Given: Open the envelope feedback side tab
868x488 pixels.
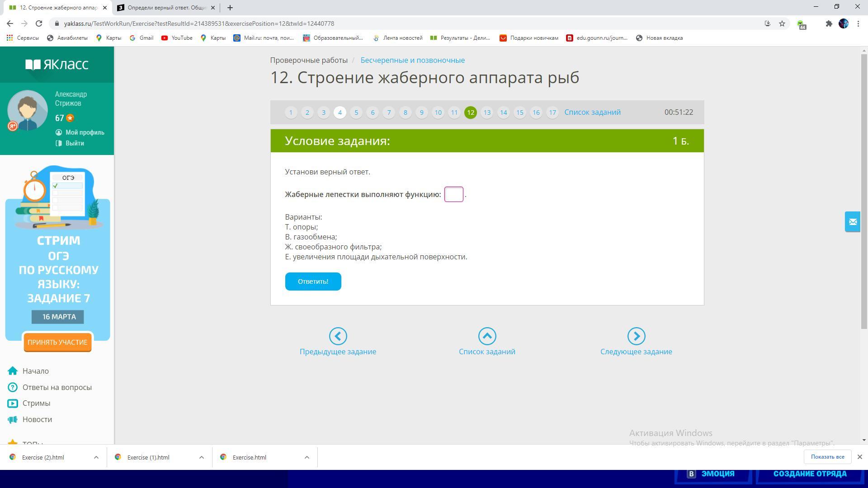Looking at the screenshot, I should 853,222.
